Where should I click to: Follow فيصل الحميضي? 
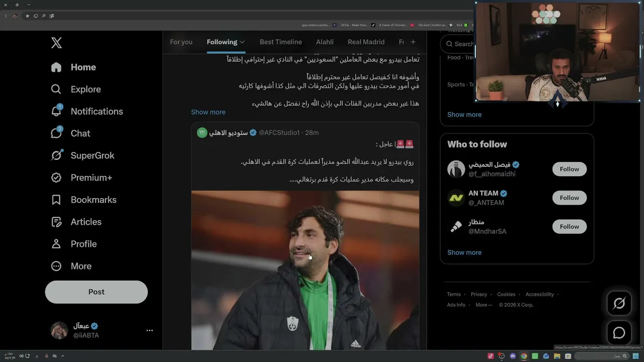[x=570, y=169]
